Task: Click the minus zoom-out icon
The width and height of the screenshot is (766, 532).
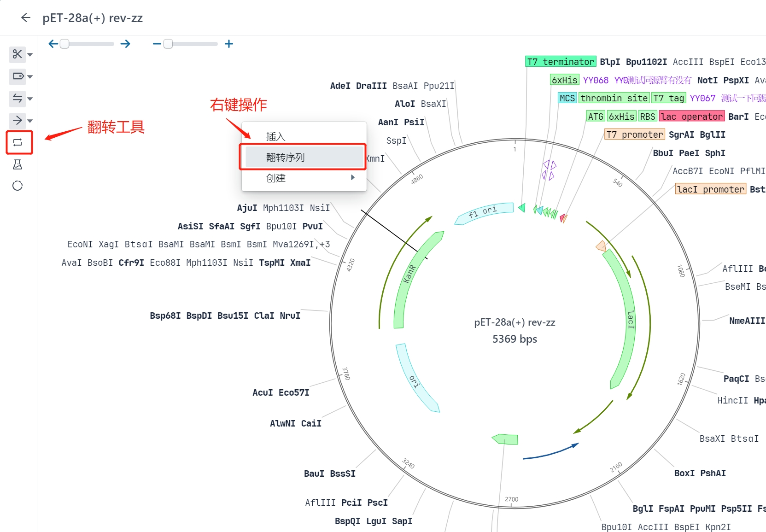Action: 157,44
